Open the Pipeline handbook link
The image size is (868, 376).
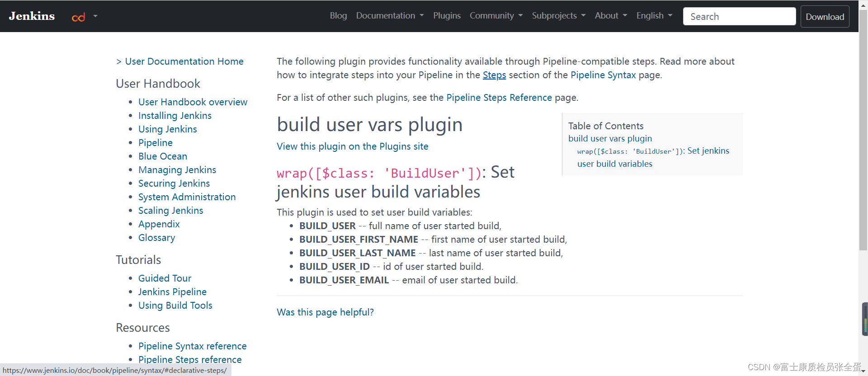click(156, 143)
